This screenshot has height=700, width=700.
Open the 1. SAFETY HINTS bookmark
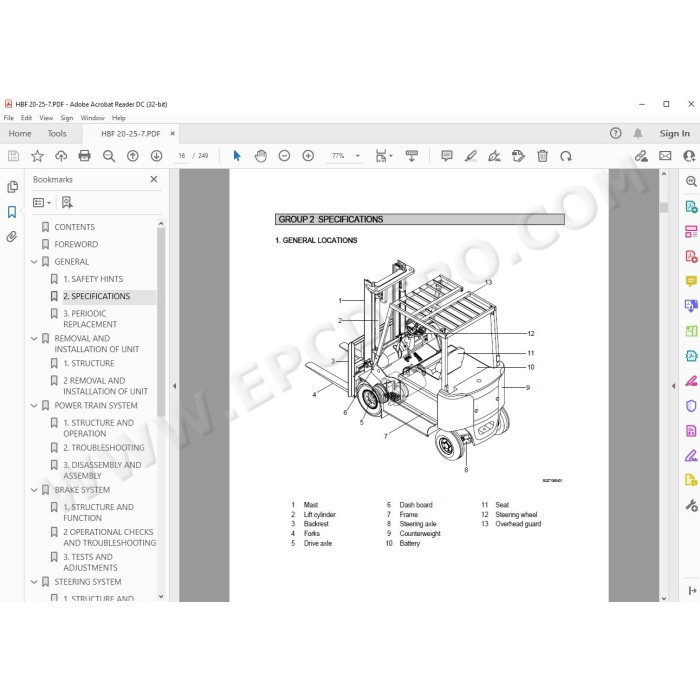coord(93,279)
